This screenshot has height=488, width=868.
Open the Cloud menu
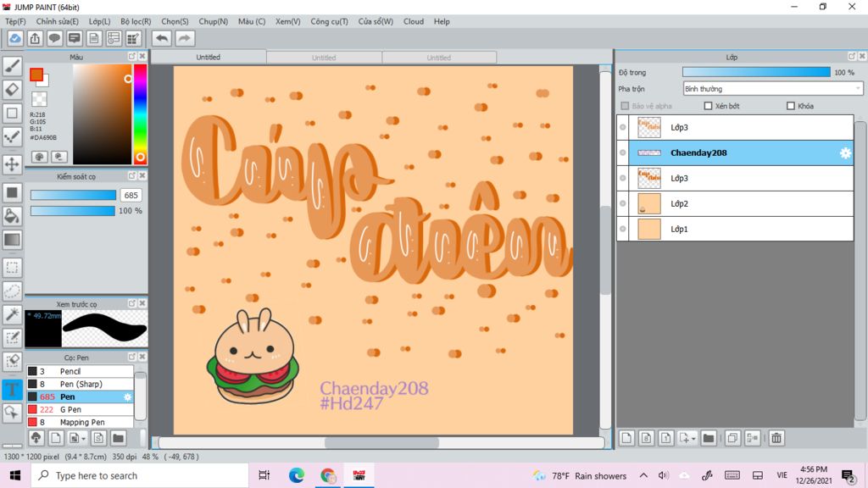coord(414,21)
